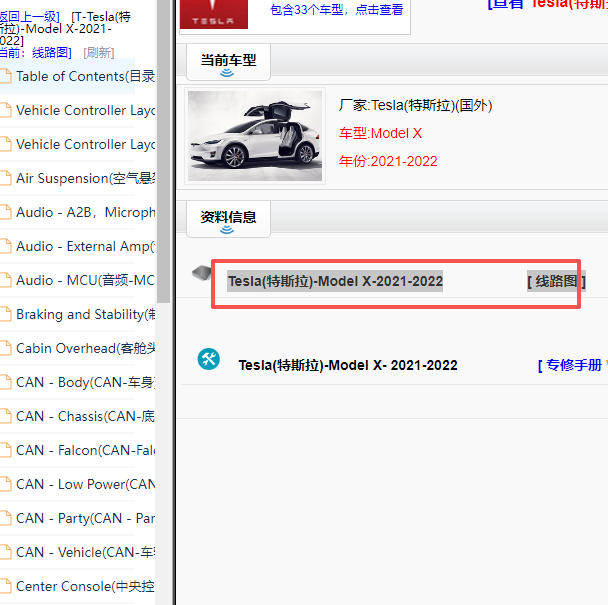
Task: Open CAN - Falcon entry
Action: point(85,450)
